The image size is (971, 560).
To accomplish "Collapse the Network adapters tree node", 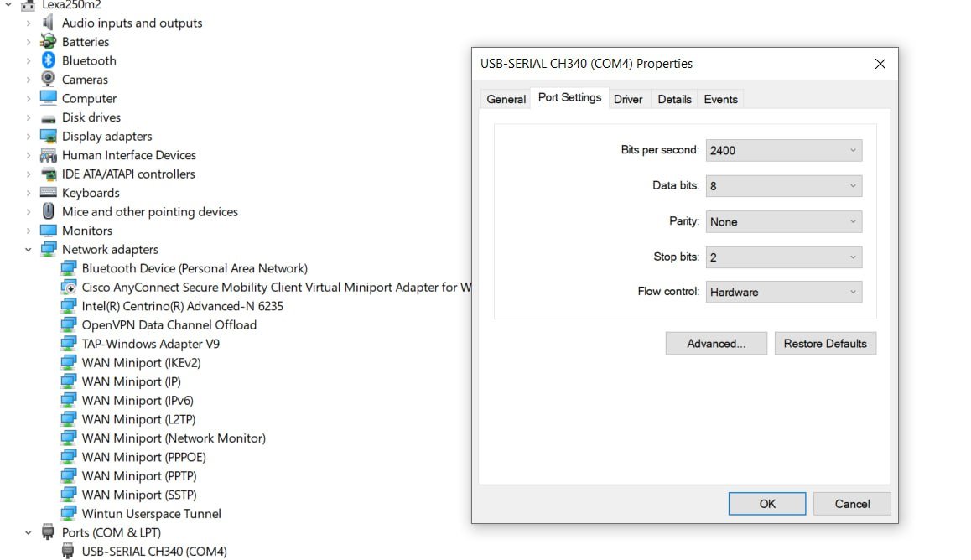I will (29, 250).
